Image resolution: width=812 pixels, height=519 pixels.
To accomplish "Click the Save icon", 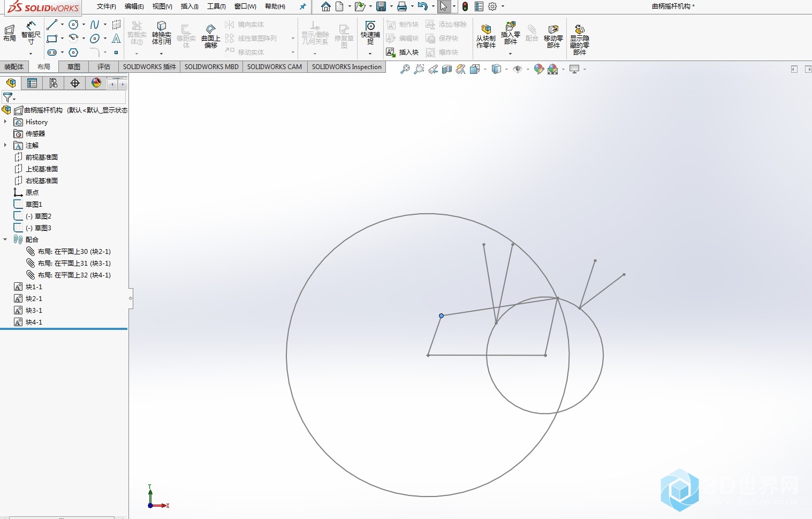I will [x=381, y=6].
